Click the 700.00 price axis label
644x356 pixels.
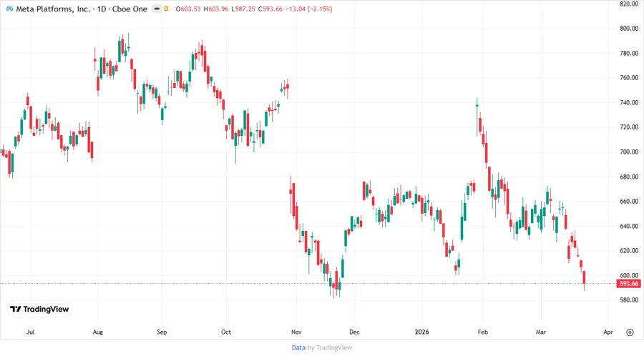629,152
